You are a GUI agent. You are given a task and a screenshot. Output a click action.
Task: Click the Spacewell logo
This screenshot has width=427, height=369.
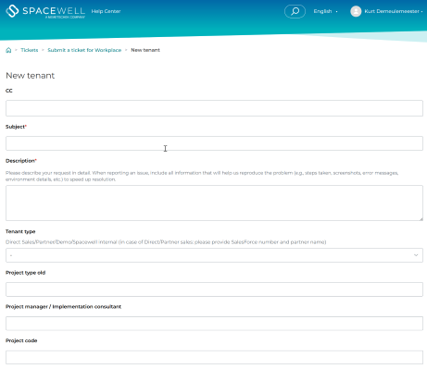click(45, 11)
